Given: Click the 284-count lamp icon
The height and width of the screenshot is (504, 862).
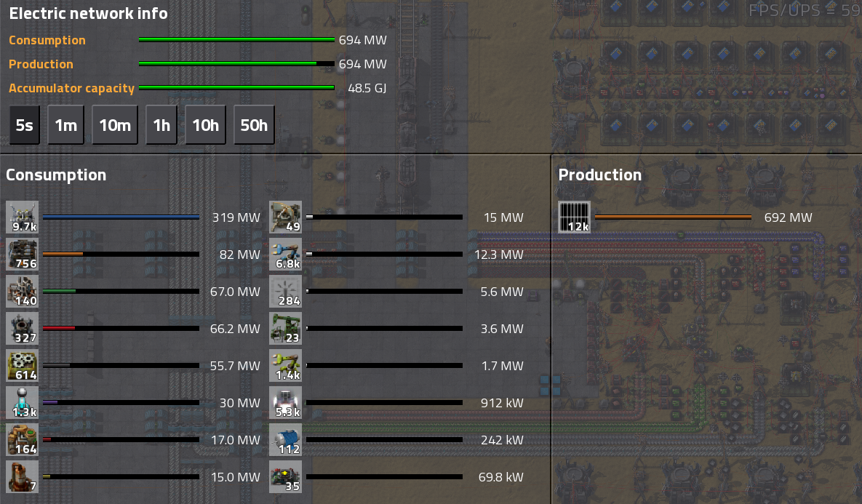Looking at the screenshot, I should tap(285, 292).
